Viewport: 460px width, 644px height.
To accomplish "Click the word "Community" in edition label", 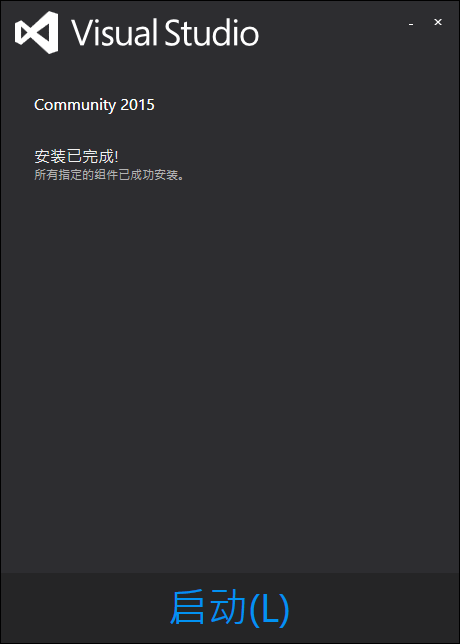I will pos(75,105).
